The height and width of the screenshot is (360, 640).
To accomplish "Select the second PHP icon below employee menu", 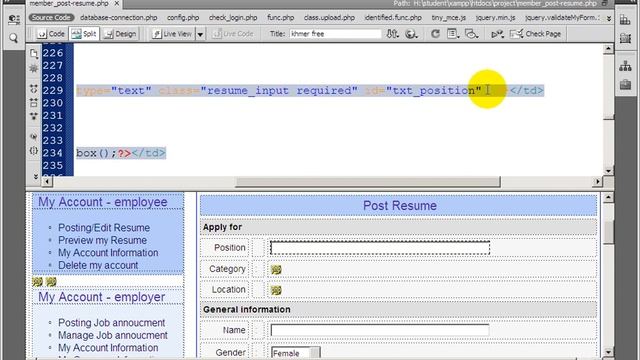I will (x=51, y=282).
